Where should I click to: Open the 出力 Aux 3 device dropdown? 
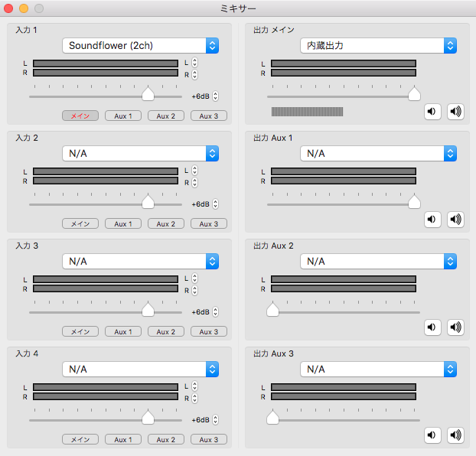(x=378, y=370)
